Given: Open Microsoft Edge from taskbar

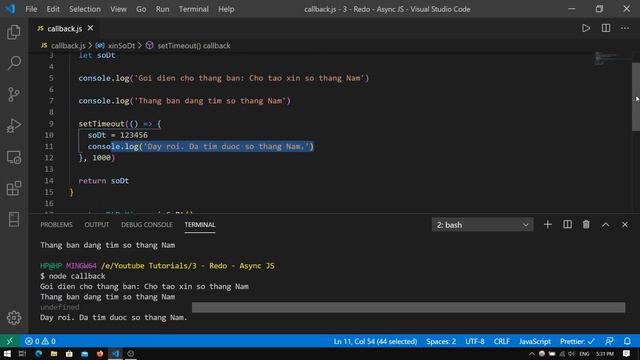Looking at the screenshot, I should 38,353.
